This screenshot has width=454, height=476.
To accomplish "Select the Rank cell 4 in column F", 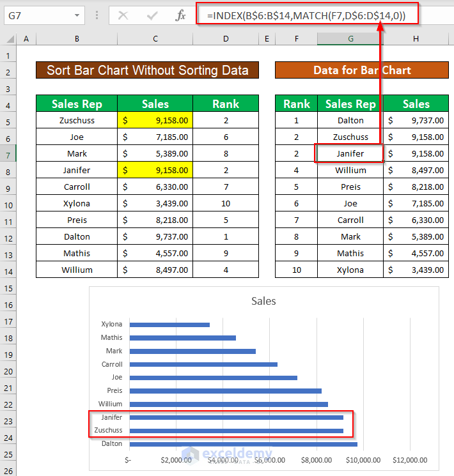I will tap(296, 170).
